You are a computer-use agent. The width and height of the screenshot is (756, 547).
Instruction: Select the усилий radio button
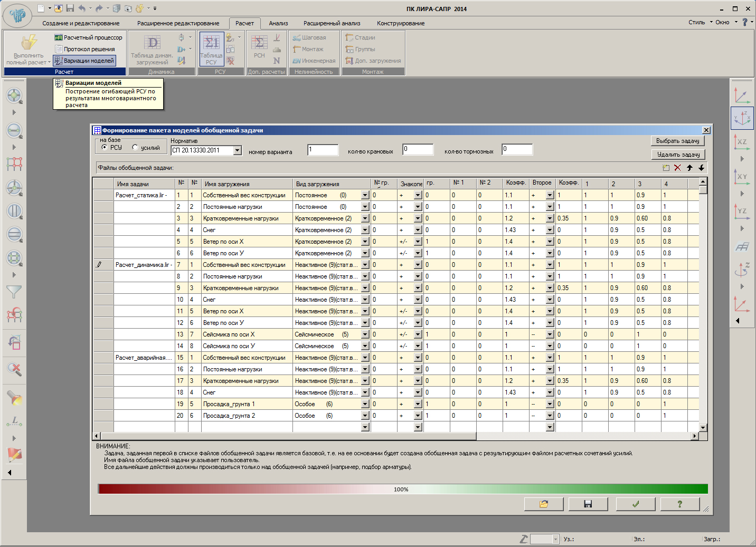click(135, 148)
